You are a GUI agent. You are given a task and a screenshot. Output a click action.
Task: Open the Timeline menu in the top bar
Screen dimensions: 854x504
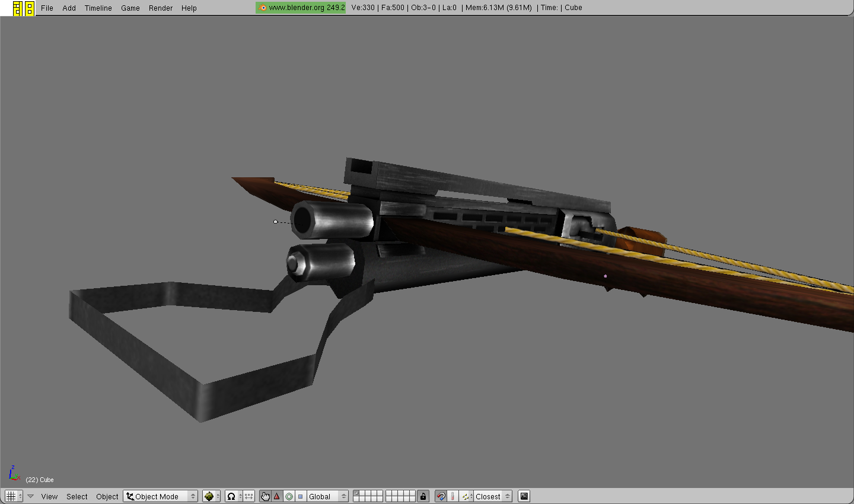click(x=98, y=8)
